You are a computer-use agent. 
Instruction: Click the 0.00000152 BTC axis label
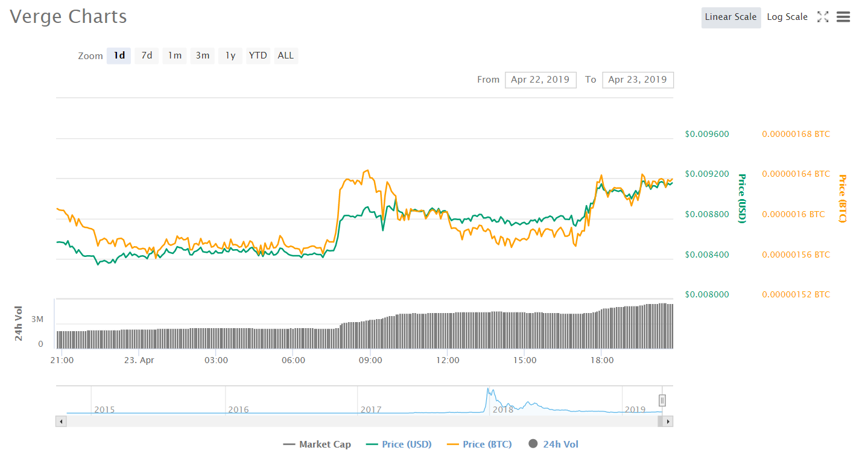[796, 294]
